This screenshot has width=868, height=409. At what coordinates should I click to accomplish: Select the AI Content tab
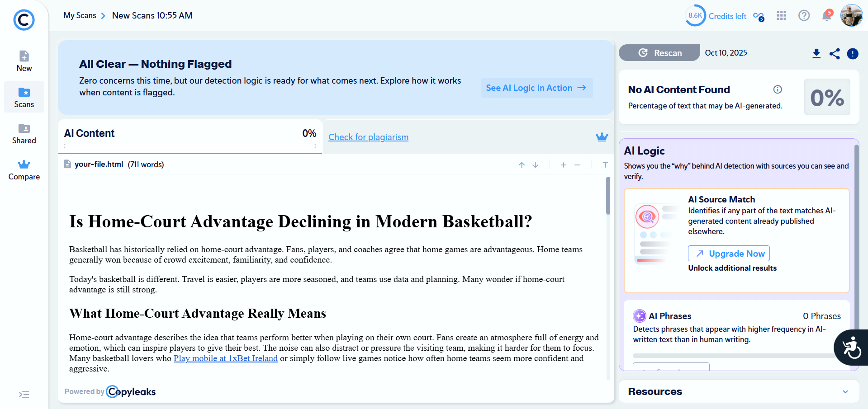point(190,134)
